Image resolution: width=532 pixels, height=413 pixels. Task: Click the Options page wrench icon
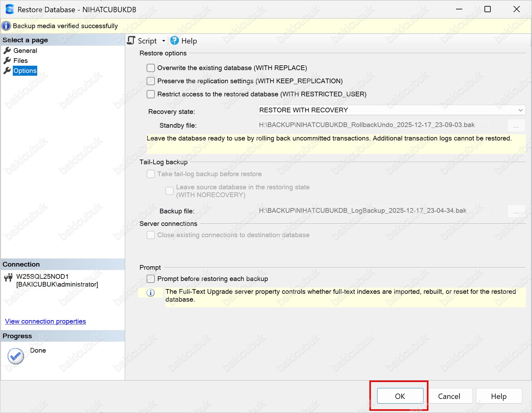pos(7,71)
